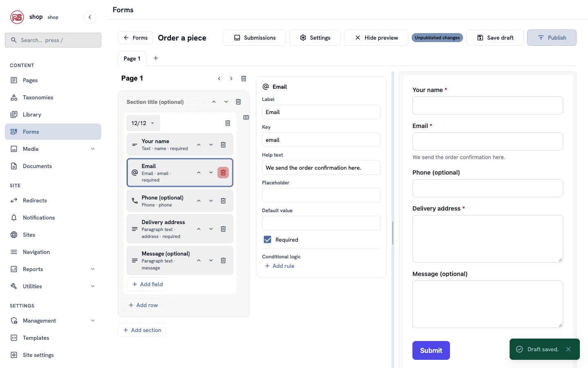Move the Email field up

click(x=199, y=173)
